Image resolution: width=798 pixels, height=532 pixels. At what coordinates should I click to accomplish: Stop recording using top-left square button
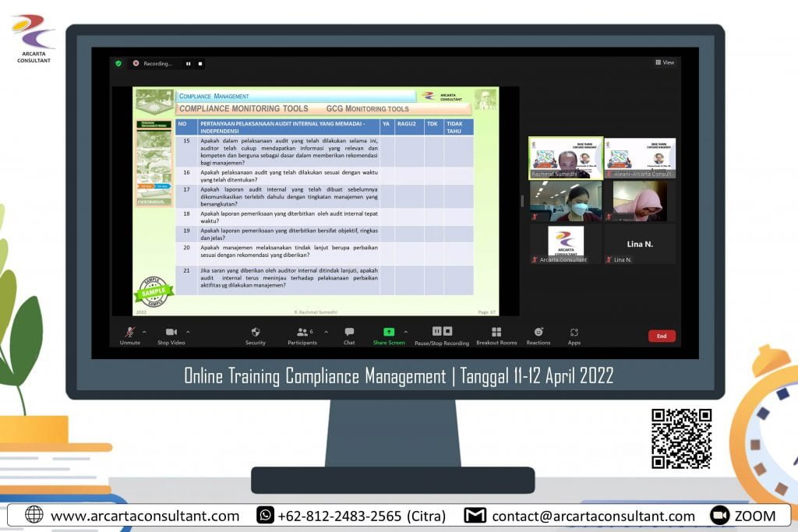200,63
